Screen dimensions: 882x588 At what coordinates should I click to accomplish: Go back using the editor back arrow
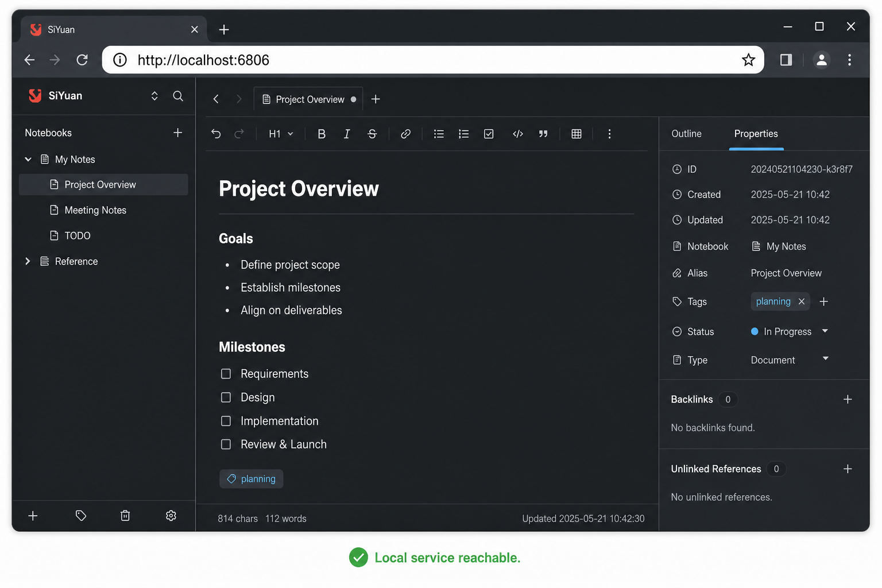click(216, 99)
